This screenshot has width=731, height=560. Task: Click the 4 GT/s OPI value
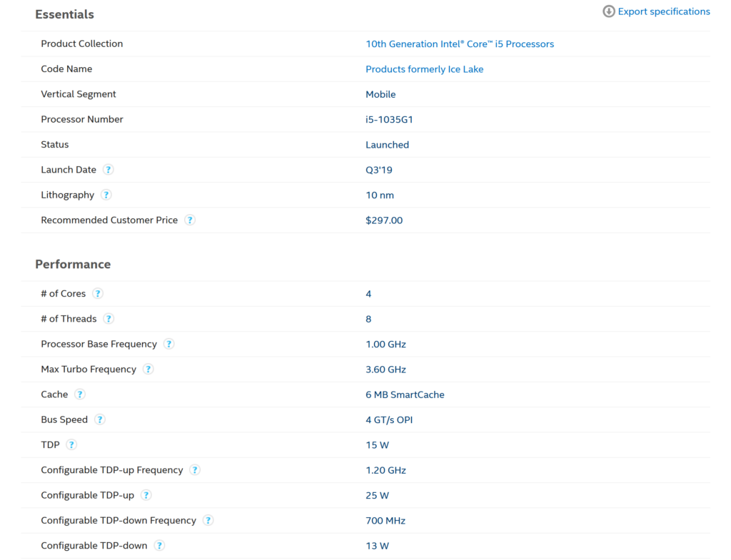point(389,419)
